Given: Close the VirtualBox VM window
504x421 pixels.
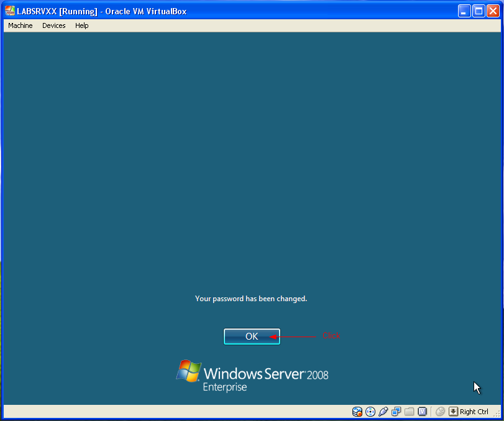Looking at the screenshot, I should [493, 11].
